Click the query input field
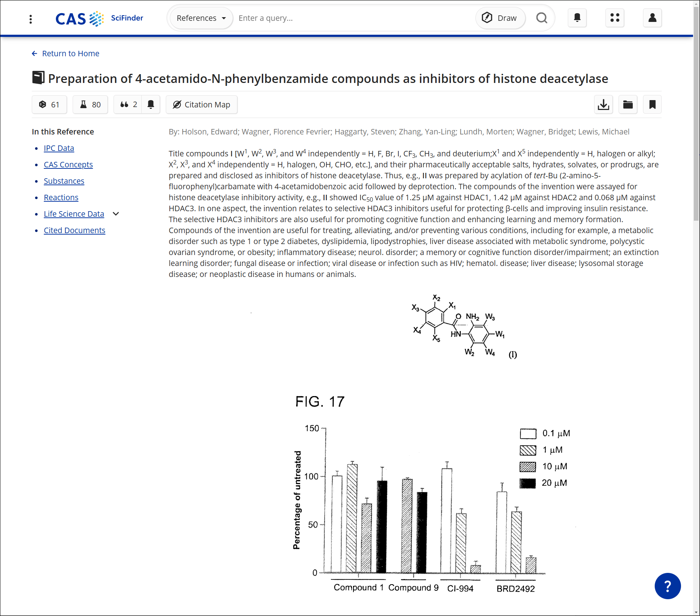The width and height of the screenshot is (700, 616). click(x=351, y=18)
